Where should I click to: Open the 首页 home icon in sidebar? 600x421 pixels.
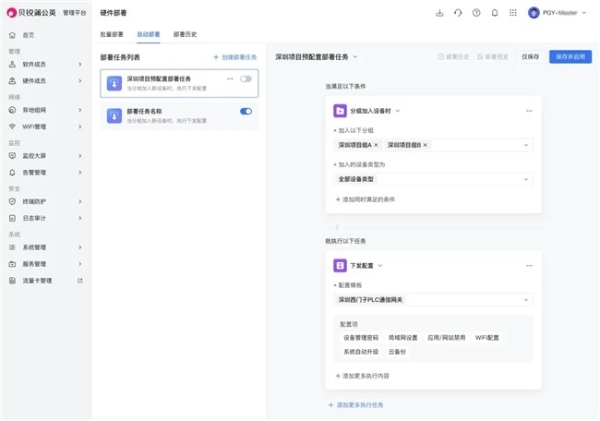tap(12, 35)
